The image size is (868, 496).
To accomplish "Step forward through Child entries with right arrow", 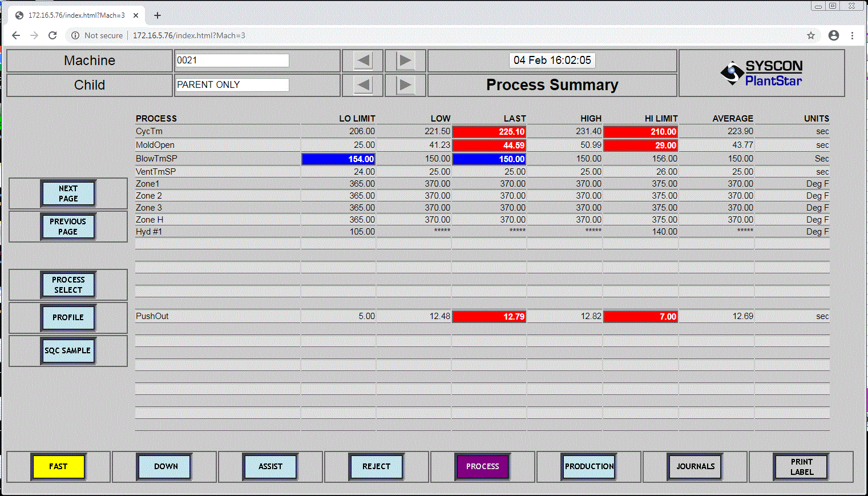I will (x=405, y=84).
